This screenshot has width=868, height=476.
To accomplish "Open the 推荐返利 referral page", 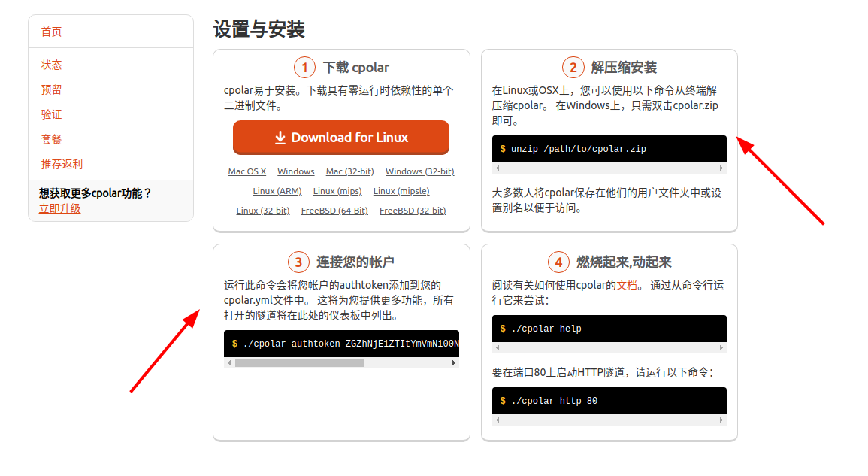I will [x=62, y=164].
